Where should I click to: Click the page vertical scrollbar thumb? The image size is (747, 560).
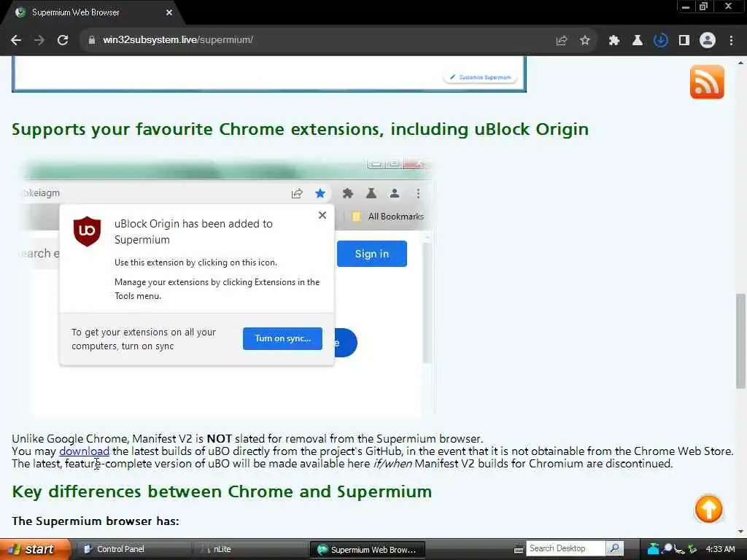tap(740, 341)
